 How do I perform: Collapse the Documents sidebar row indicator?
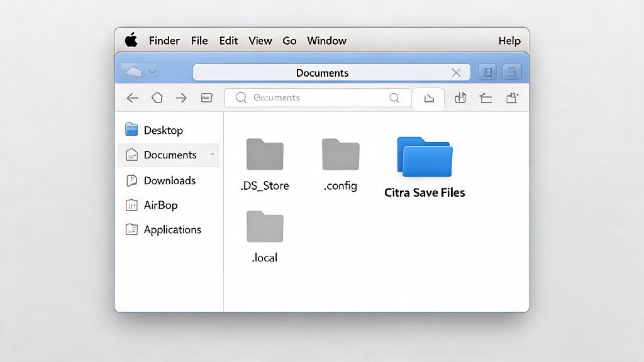coord(213,155)
